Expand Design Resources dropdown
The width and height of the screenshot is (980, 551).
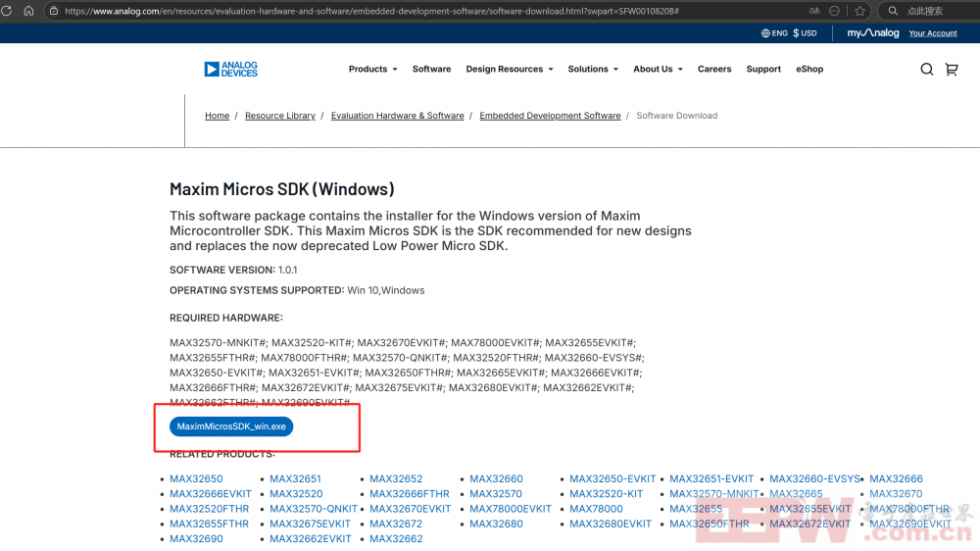pyautogui.click(x=510, y=69)
